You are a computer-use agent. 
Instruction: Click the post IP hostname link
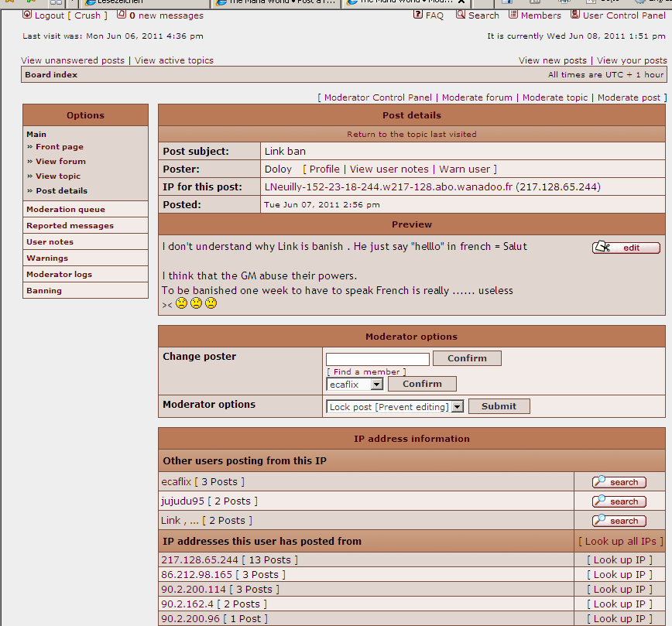[x=389, y=186]
